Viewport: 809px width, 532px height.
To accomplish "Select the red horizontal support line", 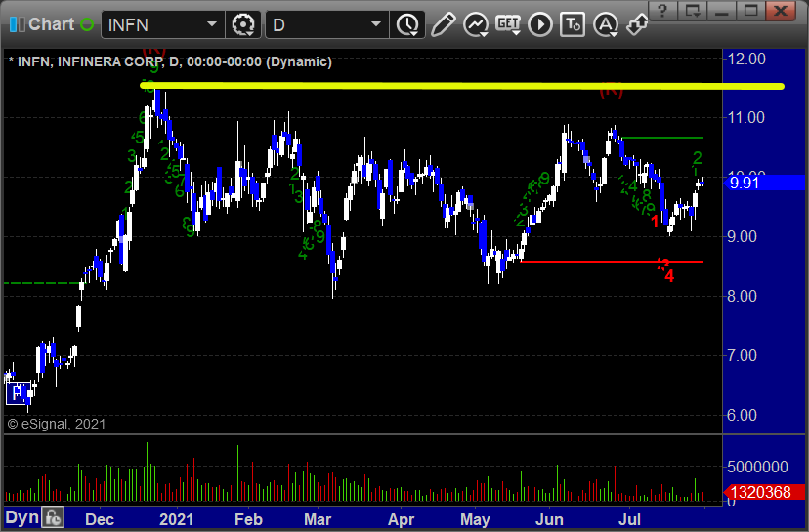I will [612, 262].
